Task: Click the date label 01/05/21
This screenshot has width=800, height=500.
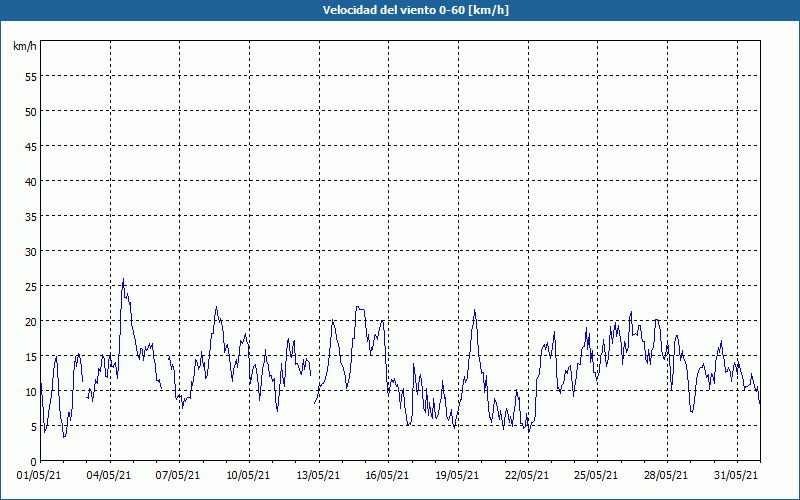Action: [39, 476]
